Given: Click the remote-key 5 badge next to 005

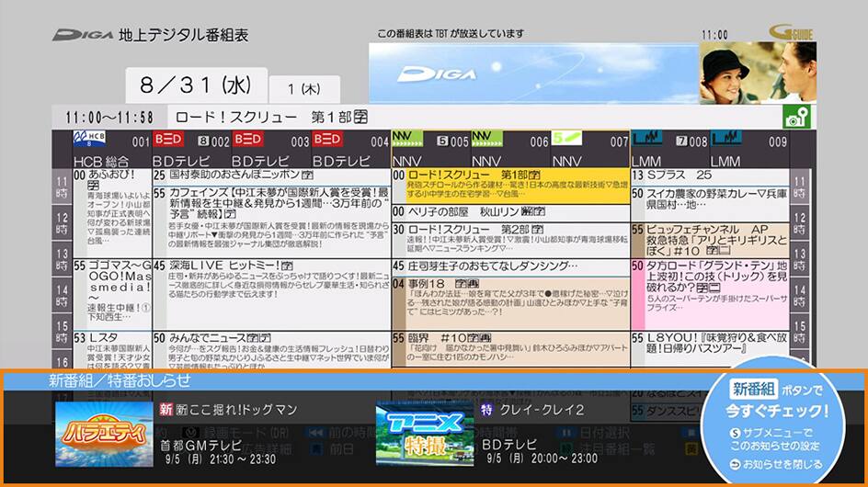Looking at the screenshot, I should 441,142.
